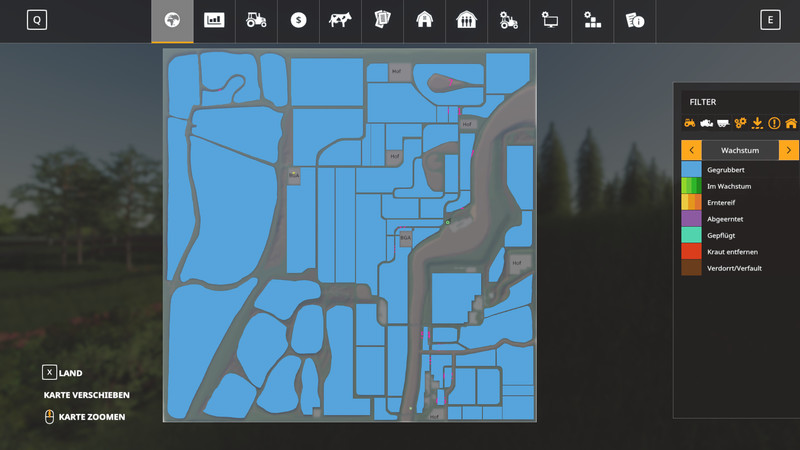Open the finances dollar coin page
The height and width of the screenshot is (450, 800).
(x=298, y=21)
